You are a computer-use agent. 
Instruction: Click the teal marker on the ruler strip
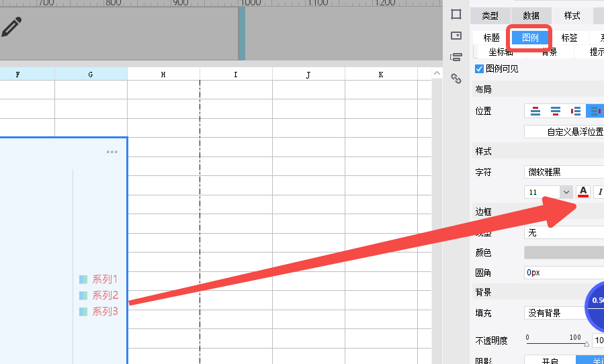coord(241,33)
